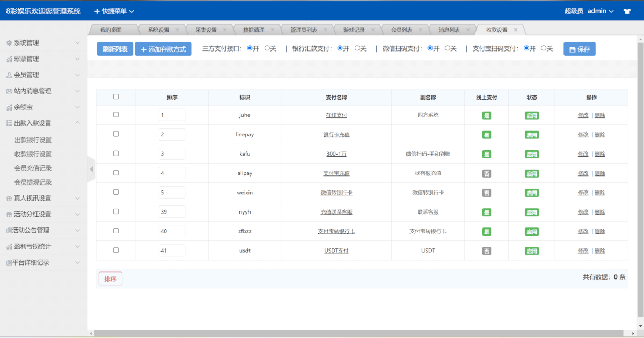The height and width of the screenshot is (338, 644).
Task: Click the 站内消息管理 envelope icon
Action: coord(9,91)
